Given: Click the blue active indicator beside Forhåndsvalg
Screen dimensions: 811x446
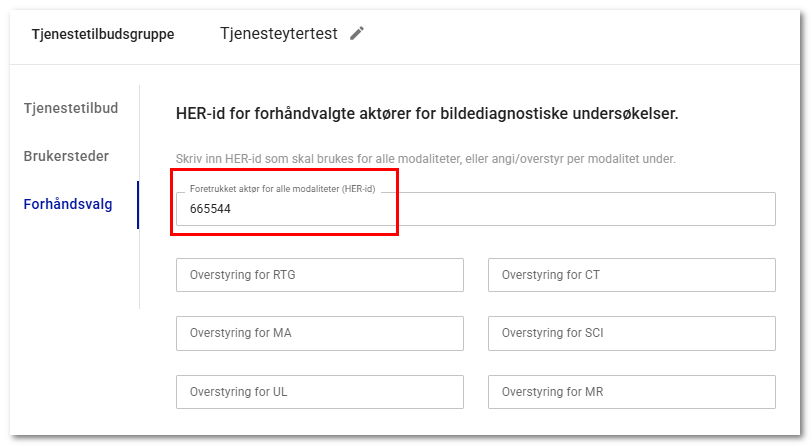Looking at the screenshot, I should pyautogui.click(x=138, y=205).
